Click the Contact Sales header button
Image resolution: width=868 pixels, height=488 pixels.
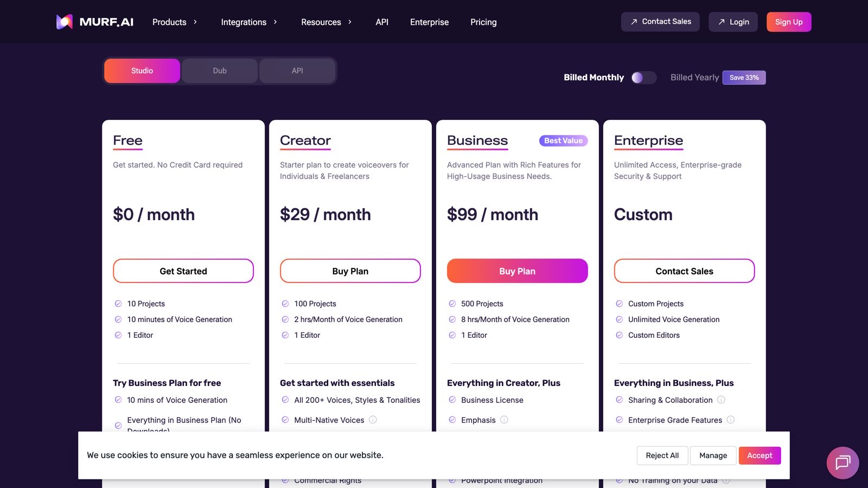pyautogui.click(x=660, y=22)
